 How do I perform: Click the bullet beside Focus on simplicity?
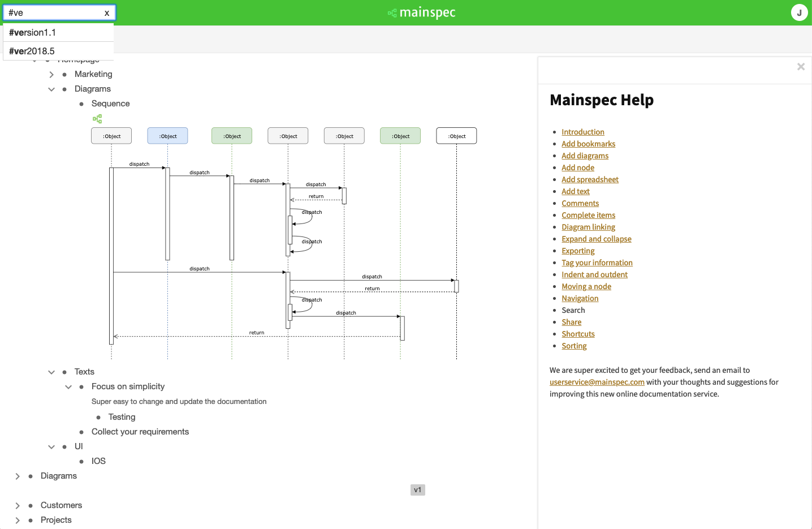click(81, 386)
